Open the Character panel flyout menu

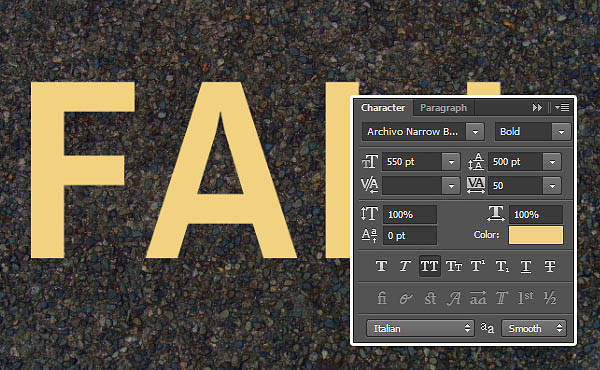click(562, 108)
